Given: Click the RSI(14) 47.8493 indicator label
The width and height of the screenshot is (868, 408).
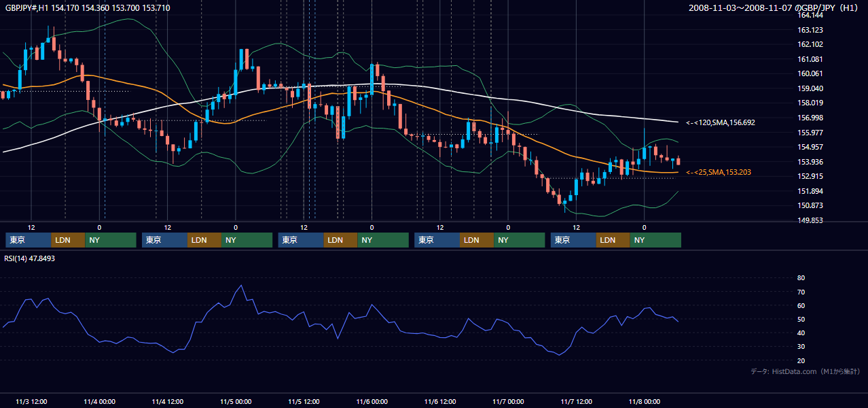Looking at the screenshot, I should pyautogui.click(x=30, y=258).
